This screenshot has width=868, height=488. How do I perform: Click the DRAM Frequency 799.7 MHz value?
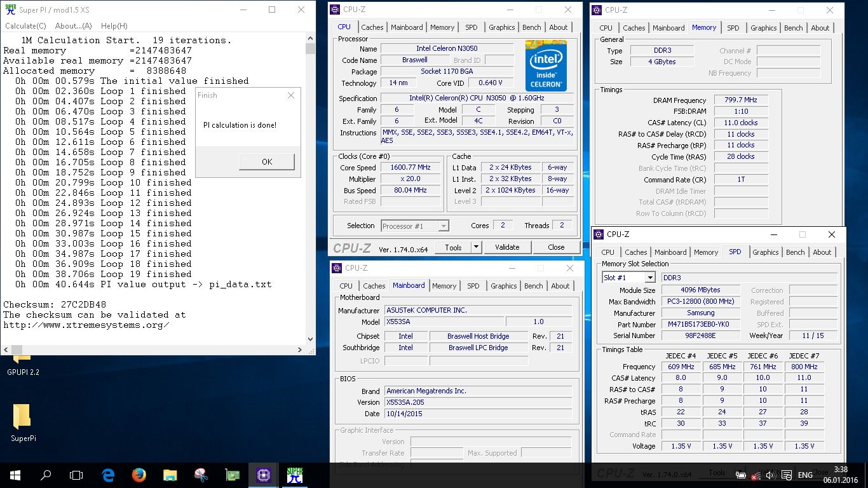coord(740,100)
